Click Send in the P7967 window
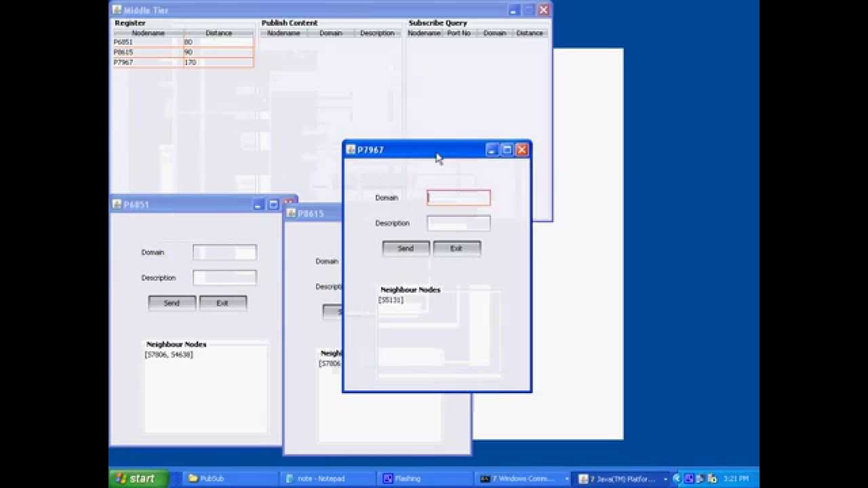868x488 pixels. pyautogui.click(x=406, y=248)
